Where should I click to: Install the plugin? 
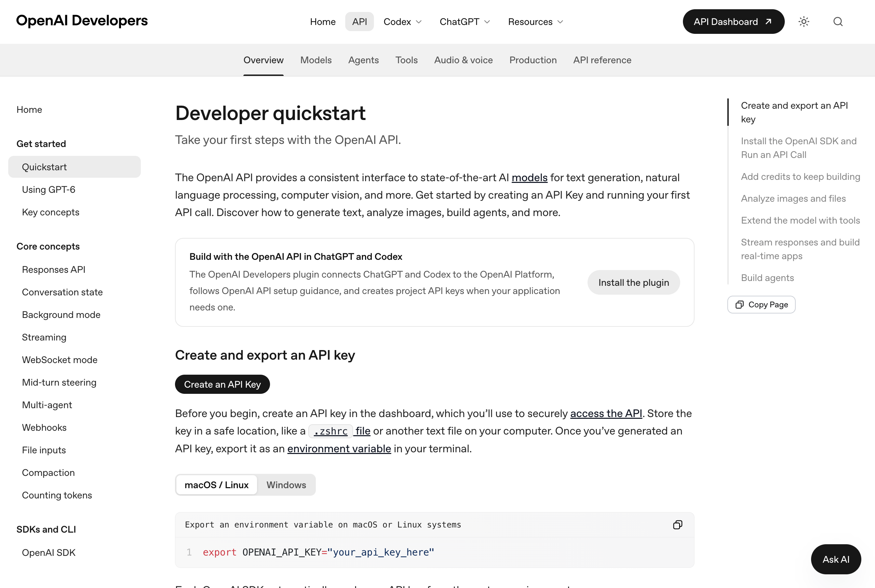[633, 282]
